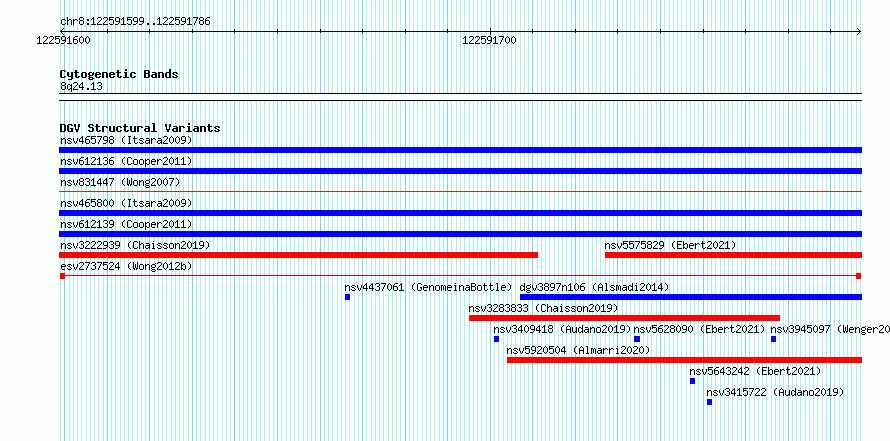Viewport: 890px width, 441px height.
Task: Click the nsv465798 (Itsara2009) variant label
Action: point(126,140)
